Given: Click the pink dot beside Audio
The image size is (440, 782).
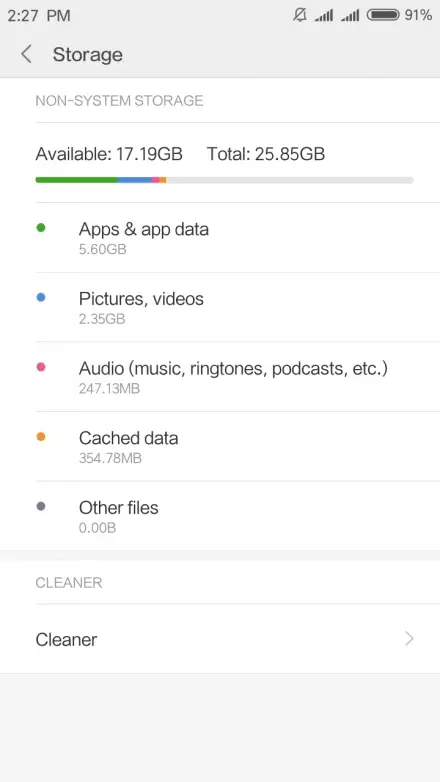Looking at the screenshot, I should pyautogui.click(x=41, y=367).
